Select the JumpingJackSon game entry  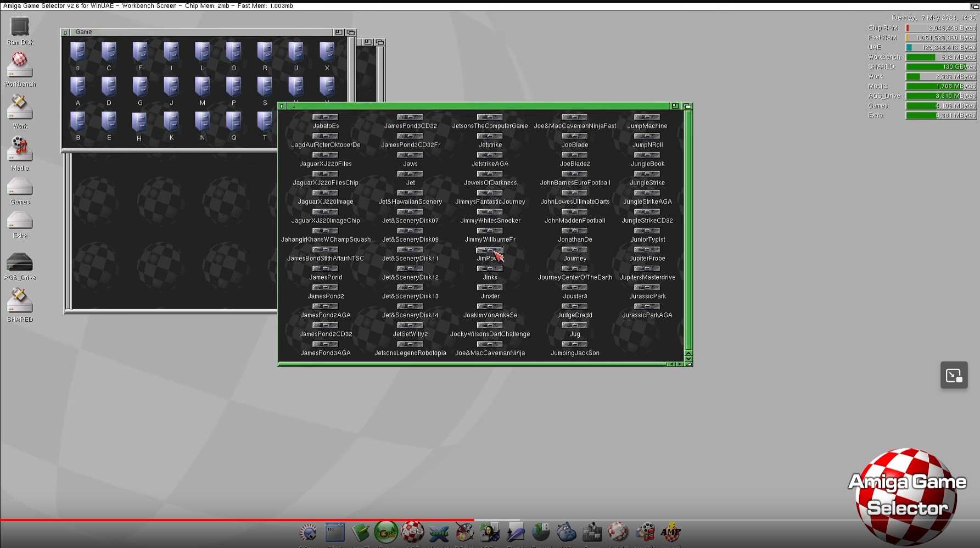[x=575, y=349]
